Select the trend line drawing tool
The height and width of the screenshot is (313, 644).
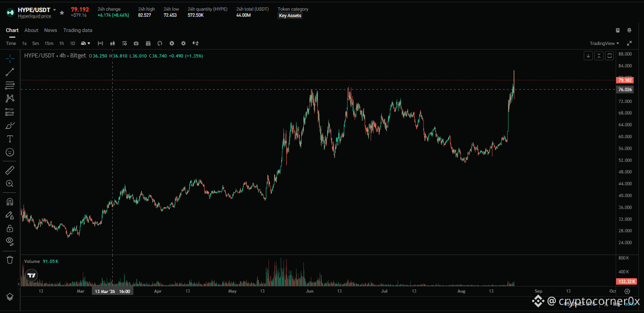coord(10,72)
